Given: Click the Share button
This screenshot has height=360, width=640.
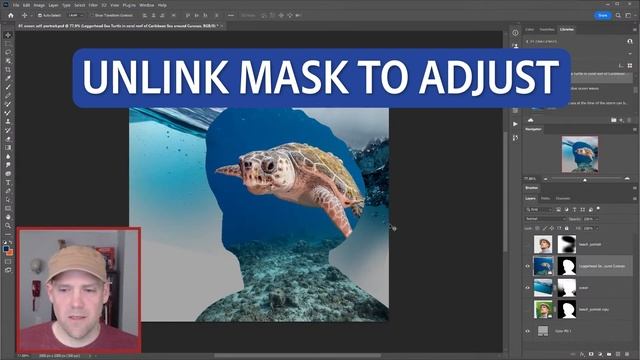Looking at the screenshot, I should (602, 16).
